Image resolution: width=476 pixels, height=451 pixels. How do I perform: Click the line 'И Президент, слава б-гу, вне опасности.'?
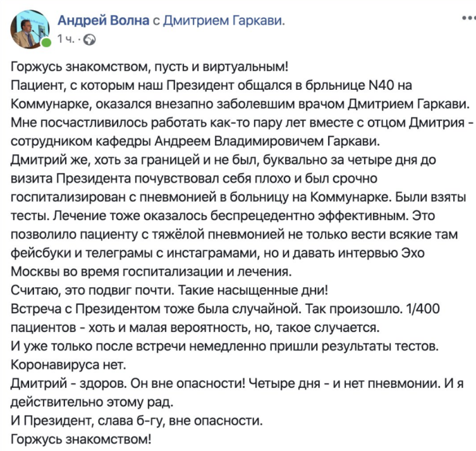tap(137, 421)
